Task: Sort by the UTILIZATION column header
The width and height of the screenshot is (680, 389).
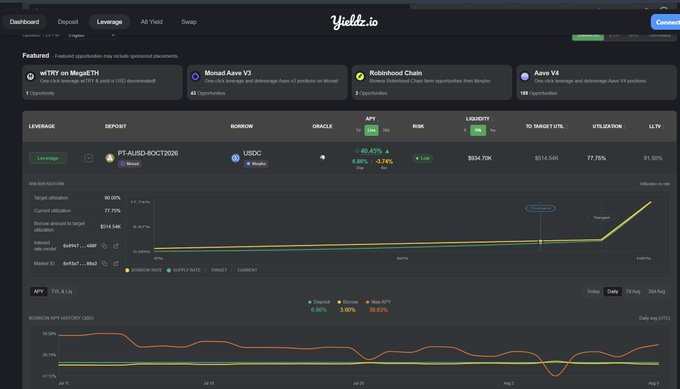Action: 608,126
